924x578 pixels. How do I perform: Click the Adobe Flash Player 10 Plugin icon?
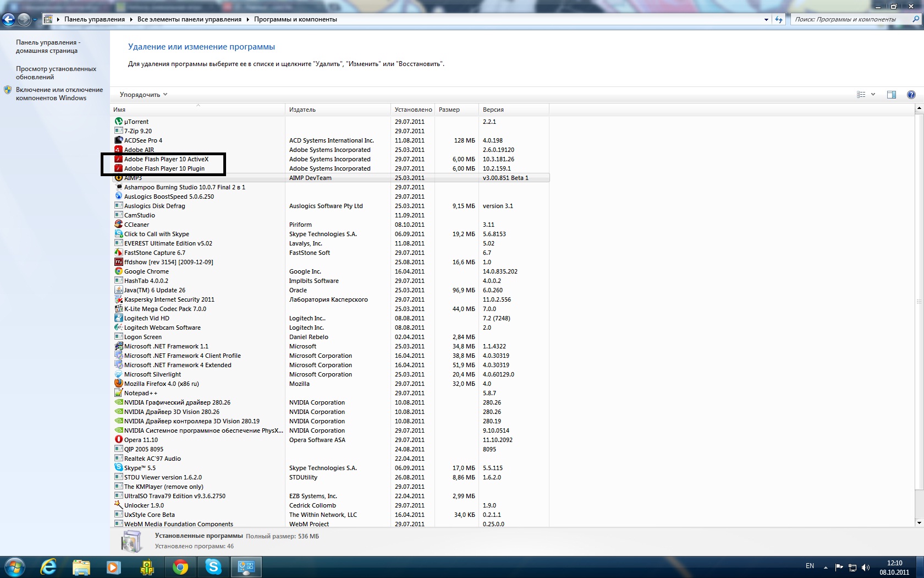[x=118, y=168]
